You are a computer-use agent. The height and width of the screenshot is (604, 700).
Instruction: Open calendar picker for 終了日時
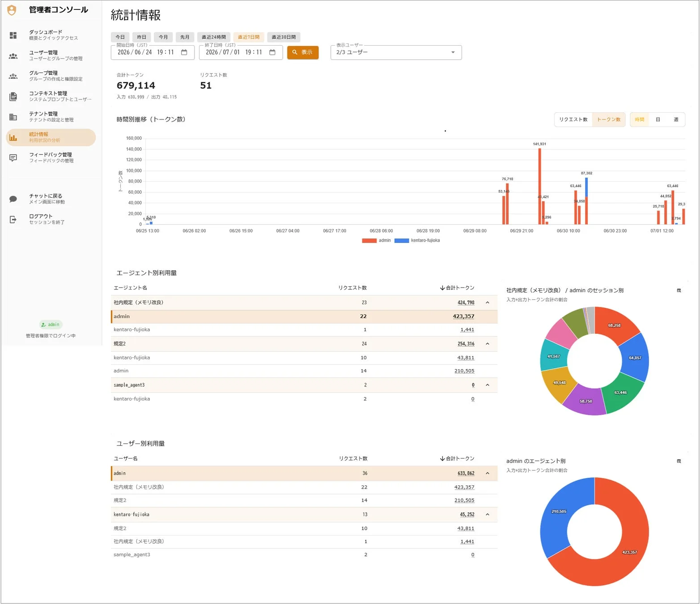tap(272, 52)
